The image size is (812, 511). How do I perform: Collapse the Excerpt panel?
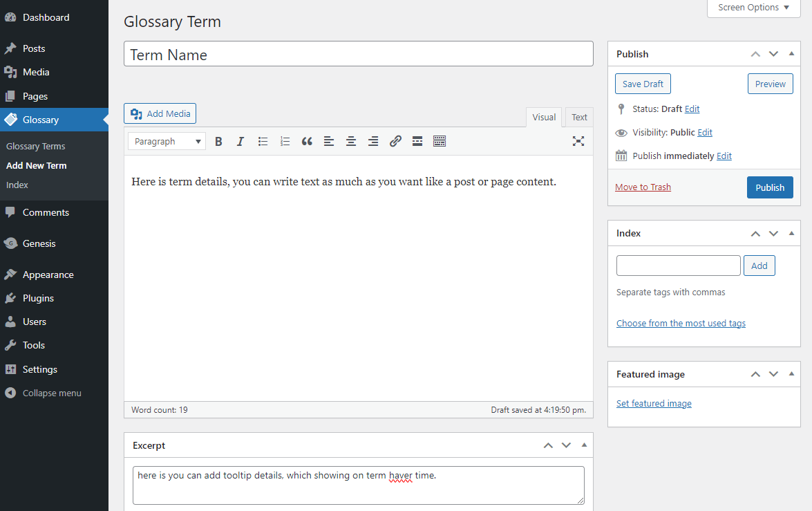[584, 445]
